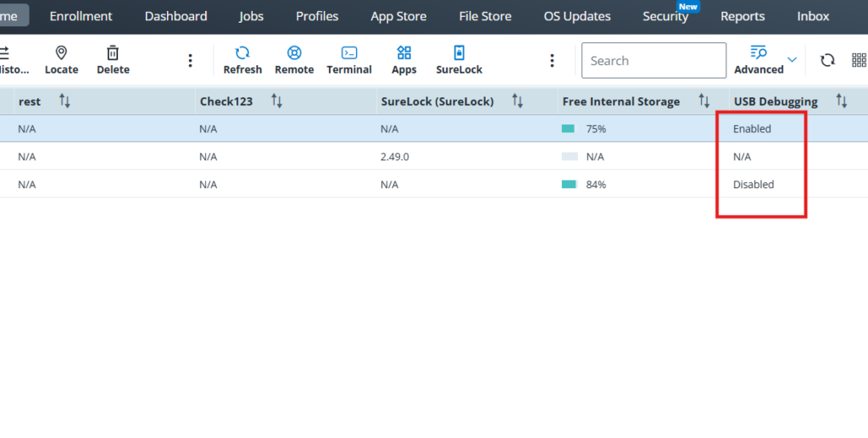Expand the chevron beside Advanced
The height and width of the screenshot is (438, 868).
793,60
